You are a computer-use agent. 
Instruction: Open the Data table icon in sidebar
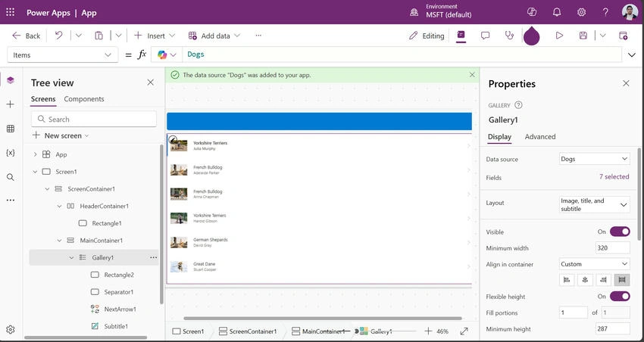coord(11,129)
